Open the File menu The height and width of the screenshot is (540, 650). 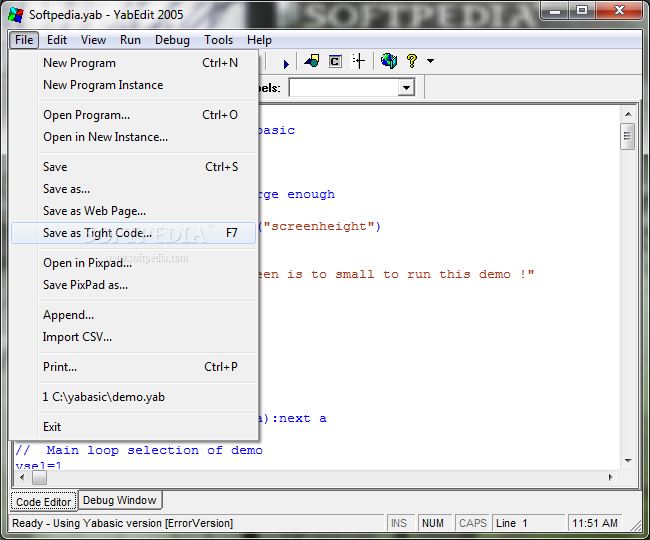(24, 40)
